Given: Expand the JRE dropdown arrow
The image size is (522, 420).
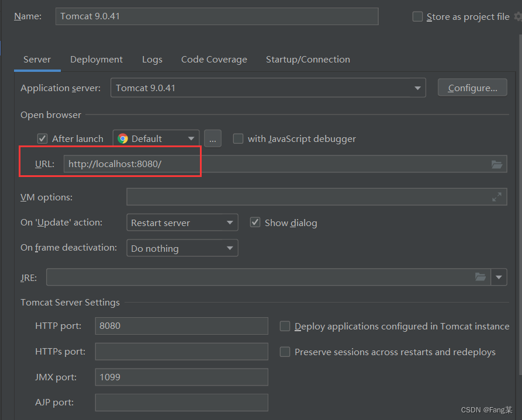Looking at the screenshot, I should click(499, 277).
